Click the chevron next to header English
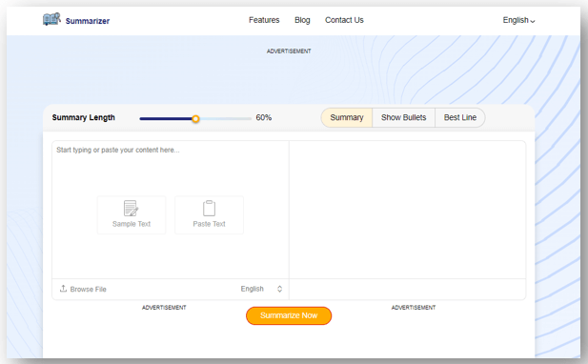 [x=533, y=21]
